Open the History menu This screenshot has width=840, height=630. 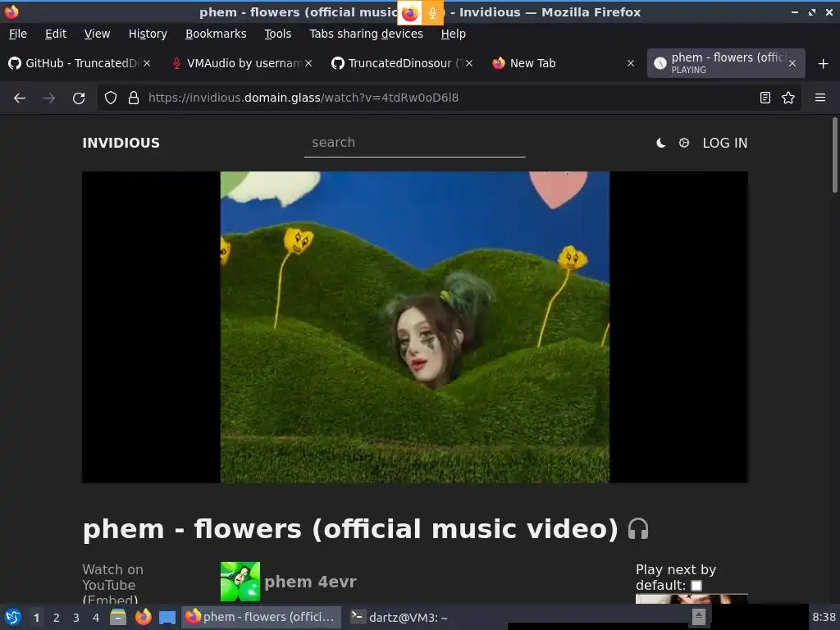click(x=148, y=34)
